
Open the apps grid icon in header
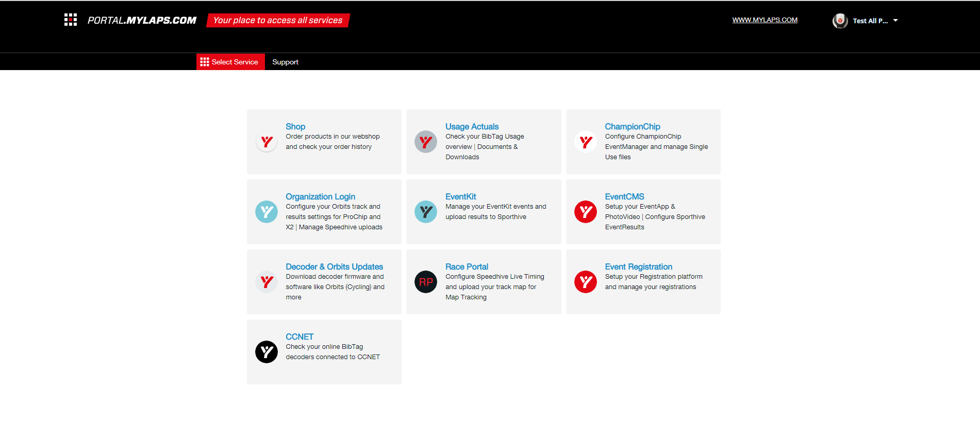click(71, 20)
